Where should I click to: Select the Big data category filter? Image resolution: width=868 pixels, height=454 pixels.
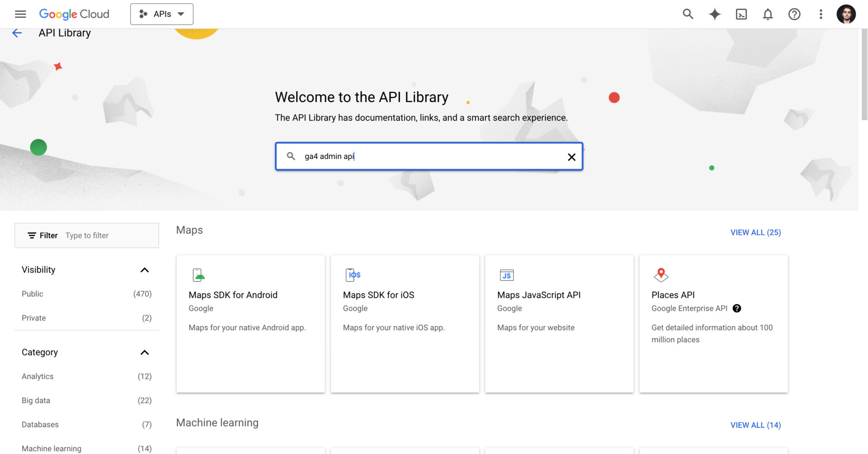coord(36,401)
